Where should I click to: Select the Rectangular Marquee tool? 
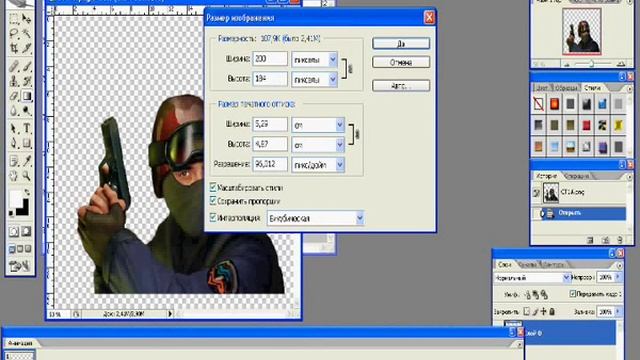click(13, 19)
